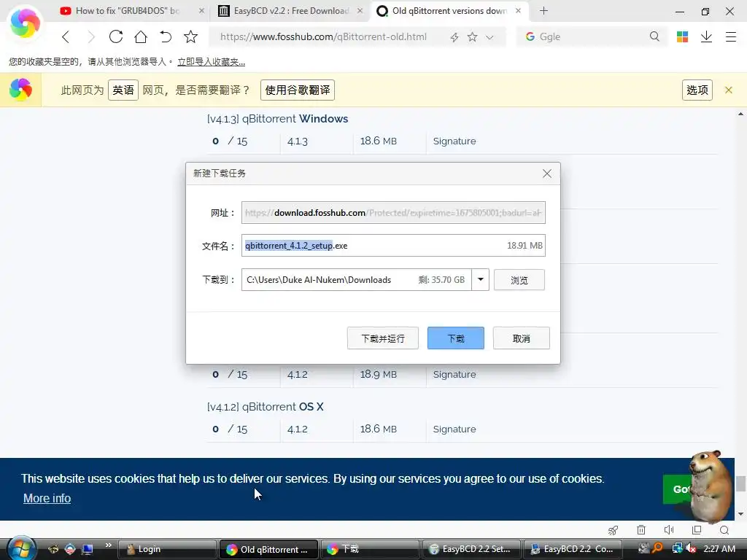
Task: Open a new tab with plus button
Action: (543, 10)
